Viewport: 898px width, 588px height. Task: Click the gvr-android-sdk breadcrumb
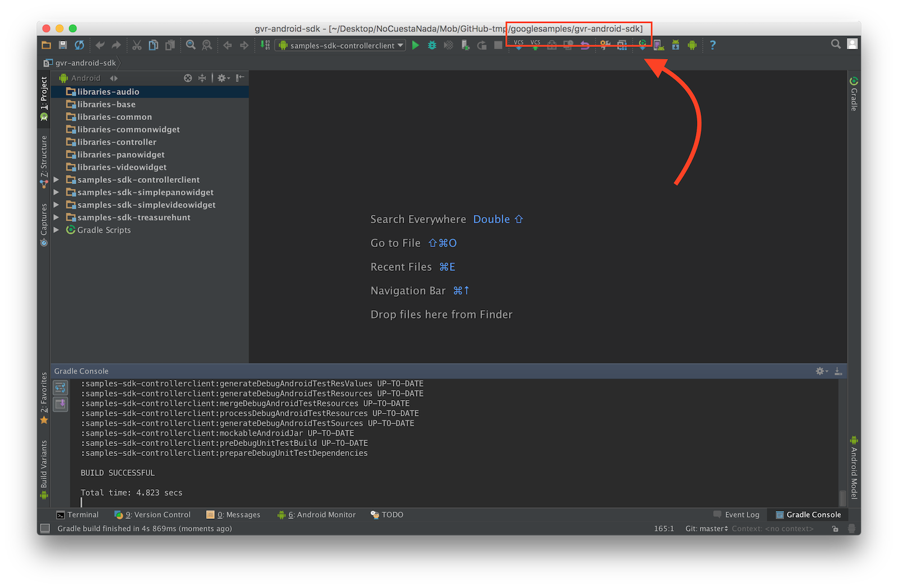coord(80,63)
